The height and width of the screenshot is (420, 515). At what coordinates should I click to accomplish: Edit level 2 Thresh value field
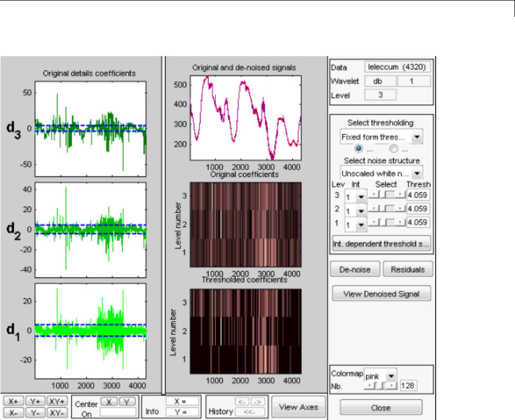tap(418, 209)
